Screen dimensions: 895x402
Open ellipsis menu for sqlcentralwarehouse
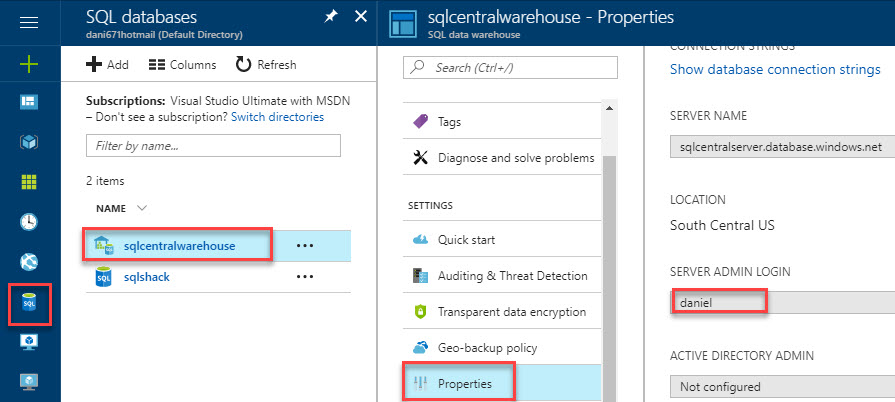pyautogui.click(x=305, y=246)
